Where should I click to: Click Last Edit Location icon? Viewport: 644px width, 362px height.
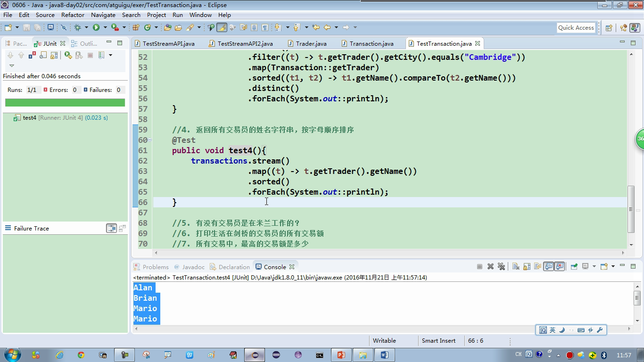(315, 27)
